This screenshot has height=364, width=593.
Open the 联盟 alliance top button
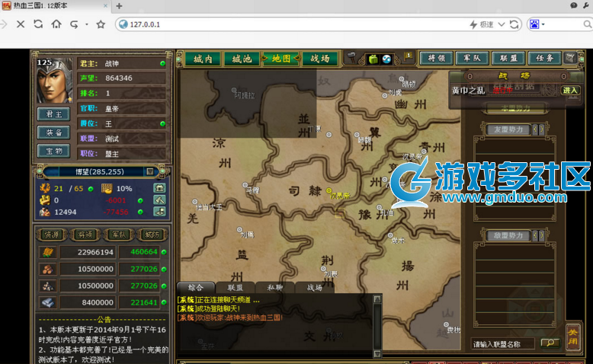pyautogui.click(x=508, y=58)
